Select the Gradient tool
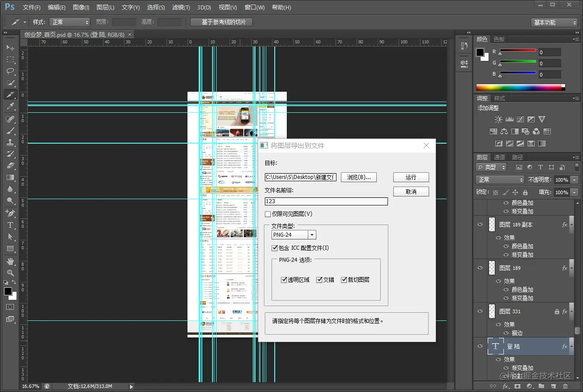The height and width of the screenshot is (392, 583). [10, 177]
